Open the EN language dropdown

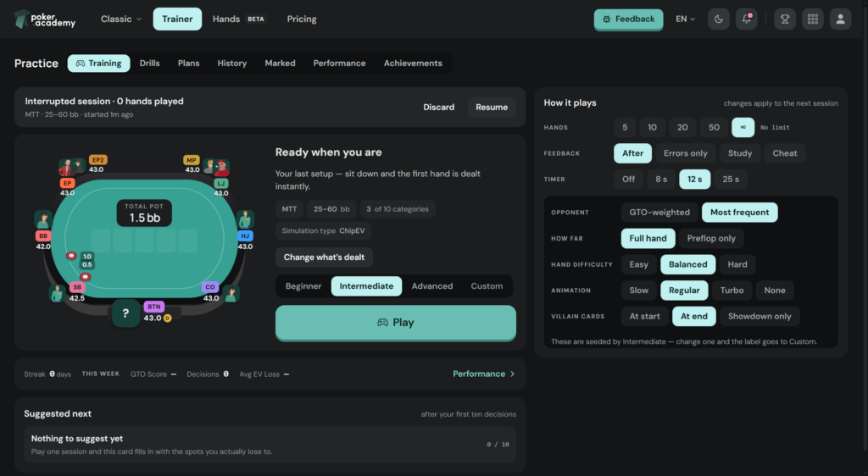pos(685,19)
